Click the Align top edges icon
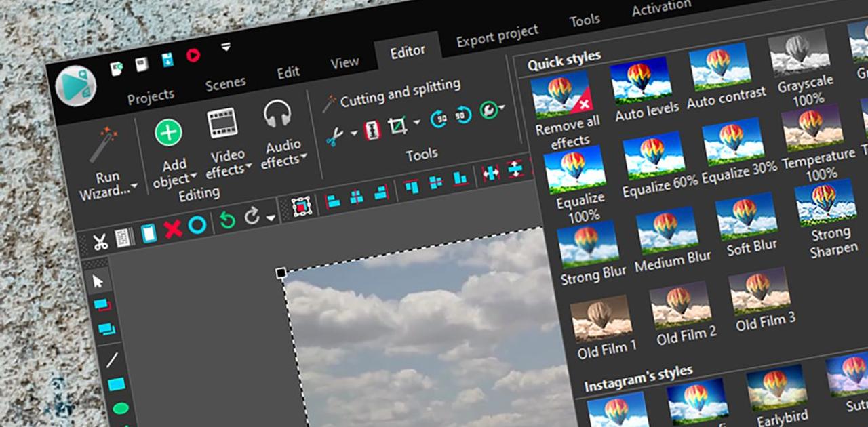Screen dimensions: 868x427 (412, 186)
